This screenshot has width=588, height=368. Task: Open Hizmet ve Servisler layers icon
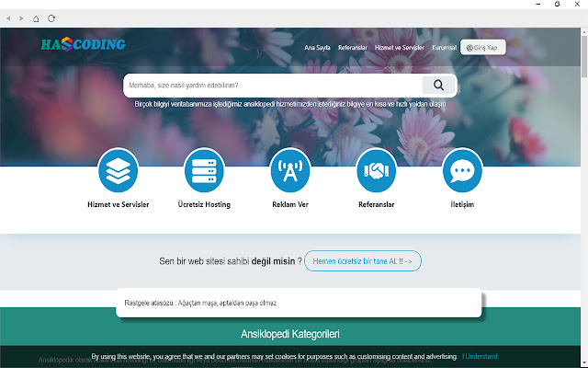tap(119, 171)
